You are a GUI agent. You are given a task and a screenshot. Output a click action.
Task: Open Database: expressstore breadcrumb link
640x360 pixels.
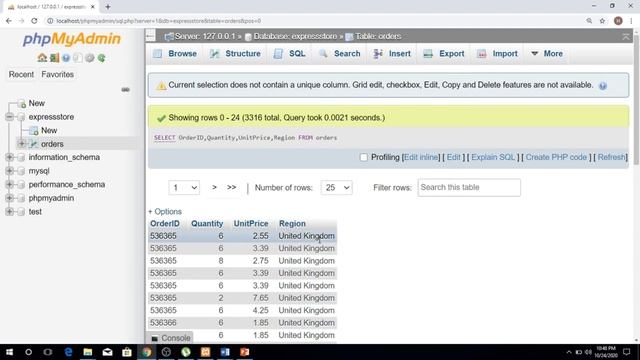pos(295,36)
